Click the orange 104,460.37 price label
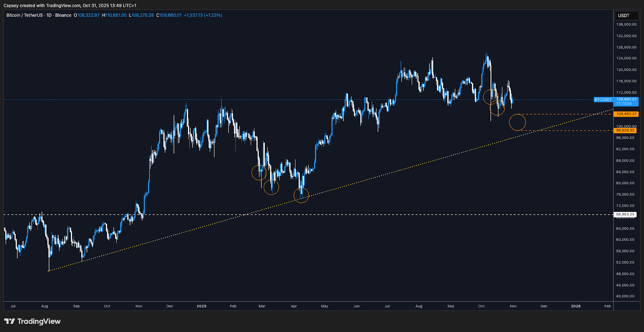The width and height of the screenshot is (644, 332). (626, 114)
